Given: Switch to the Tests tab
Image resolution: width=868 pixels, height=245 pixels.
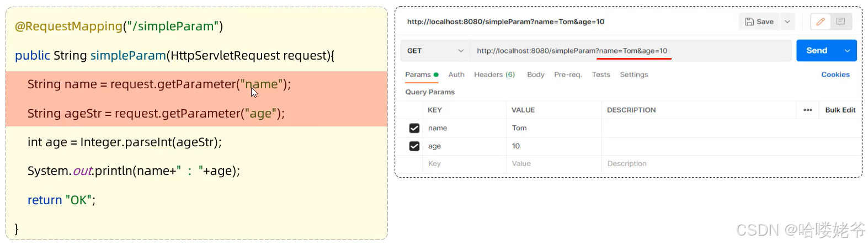Looking at the screenshot, I should coord(601,74).
